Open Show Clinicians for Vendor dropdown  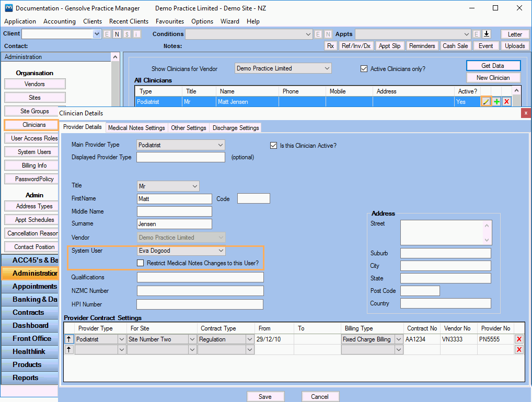(327, 68)
